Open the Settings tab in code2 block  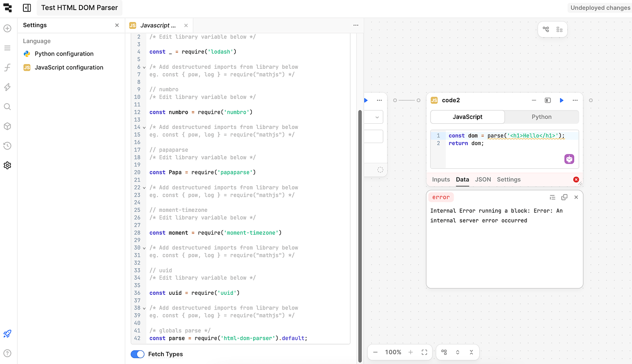(x=509, y=180)
